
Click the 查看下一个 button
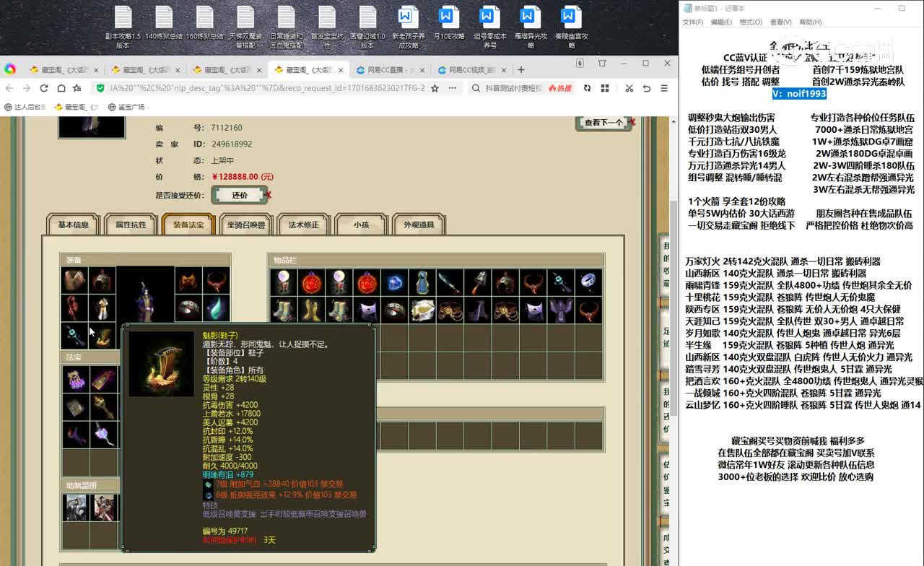[x=603, y=123]
